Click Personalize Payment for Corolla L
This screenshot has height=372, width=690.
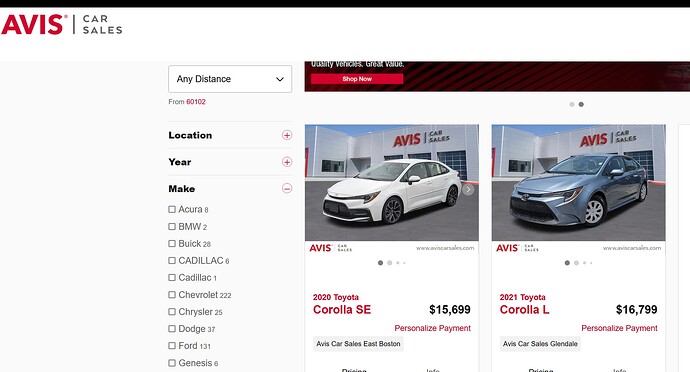[x=619, y=328]
